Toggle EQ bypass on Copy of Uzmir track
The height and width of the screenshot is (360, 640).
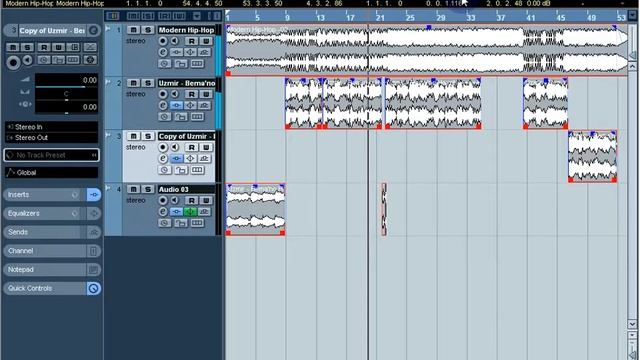(x=190, y=158)
